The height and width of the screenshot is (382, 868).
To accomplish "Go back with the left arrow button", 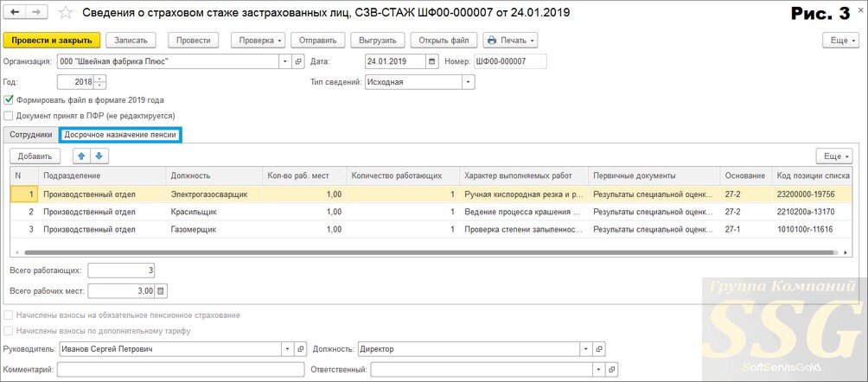I will point(15,11).
